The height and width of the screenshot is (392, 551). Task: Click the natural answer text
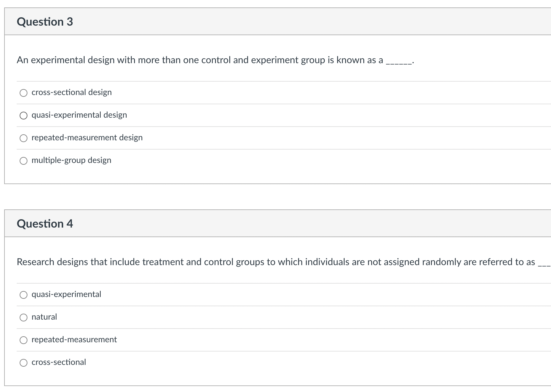pos(44,317)
